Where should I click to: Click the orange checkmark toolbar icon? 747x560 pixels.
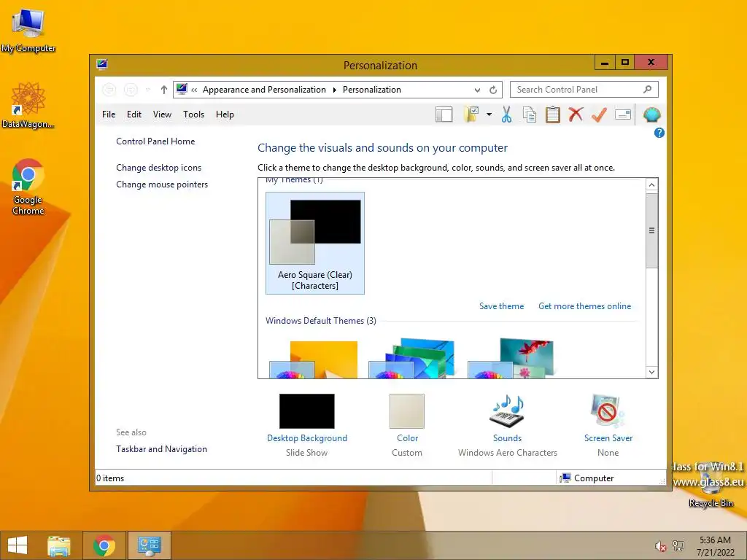tap(599, 114)
